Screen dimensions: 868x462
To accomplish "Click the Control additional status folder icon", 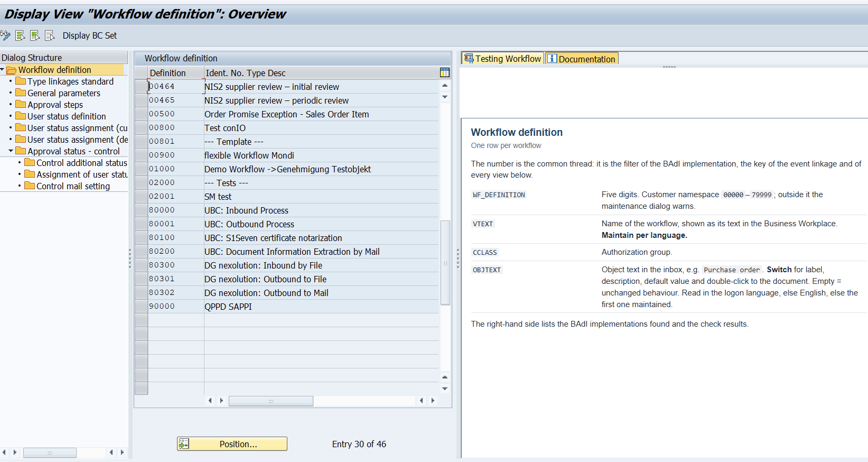I will [30, 162].
